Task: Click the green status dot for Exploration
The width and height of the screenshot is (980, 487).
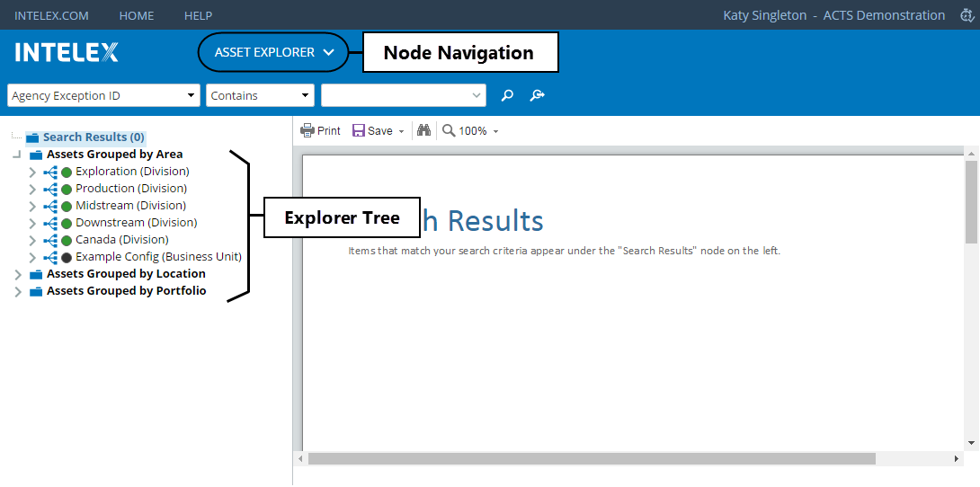Action: [67, 173]
